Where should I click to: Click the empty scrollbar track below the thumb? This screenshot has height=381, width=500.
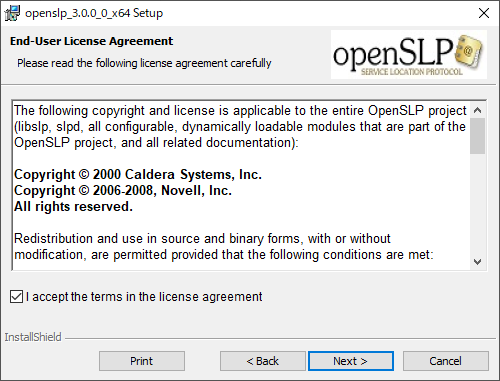pyautogui.click(x=477, y=204)
